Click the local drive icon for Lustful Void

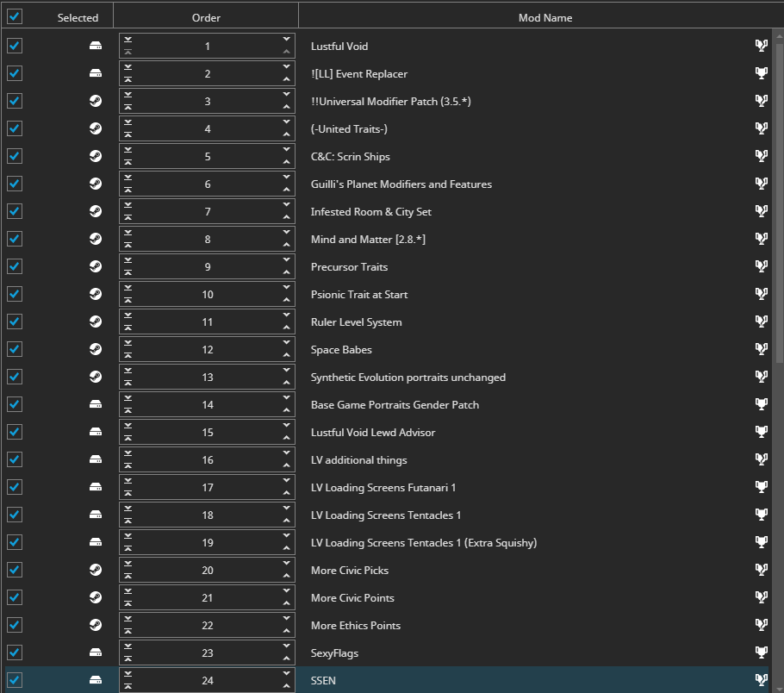(96, 46)
